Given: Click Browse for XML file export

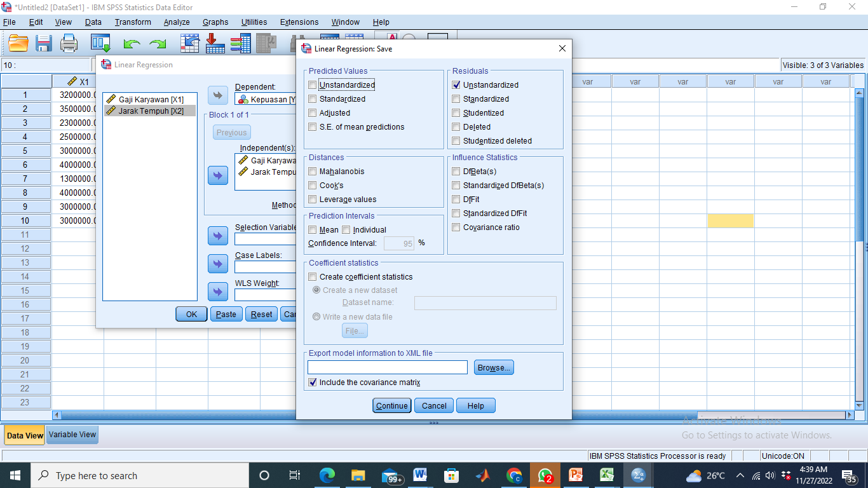Looking at the screenshot, I should coord(493,368).
